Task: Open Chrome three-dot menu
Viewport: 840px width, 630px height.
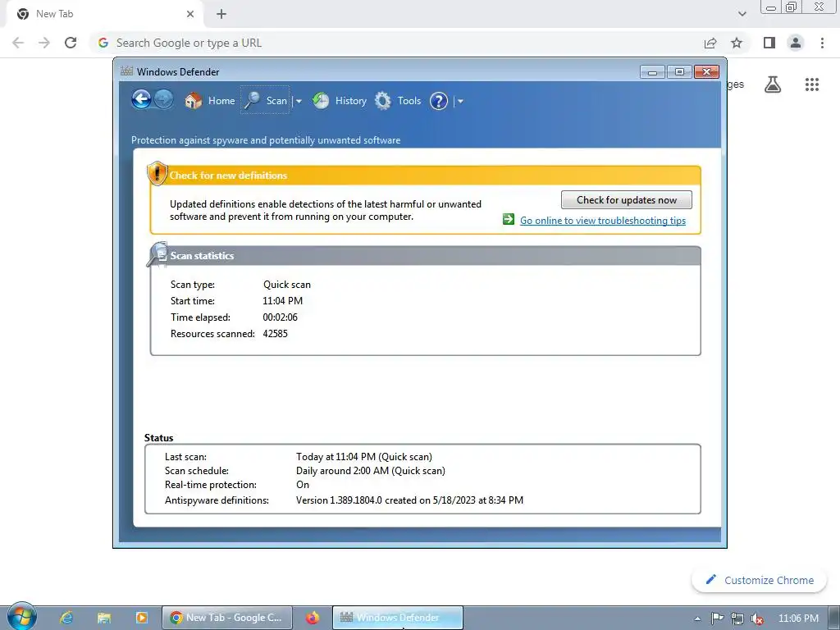Action: coord(822,43)
